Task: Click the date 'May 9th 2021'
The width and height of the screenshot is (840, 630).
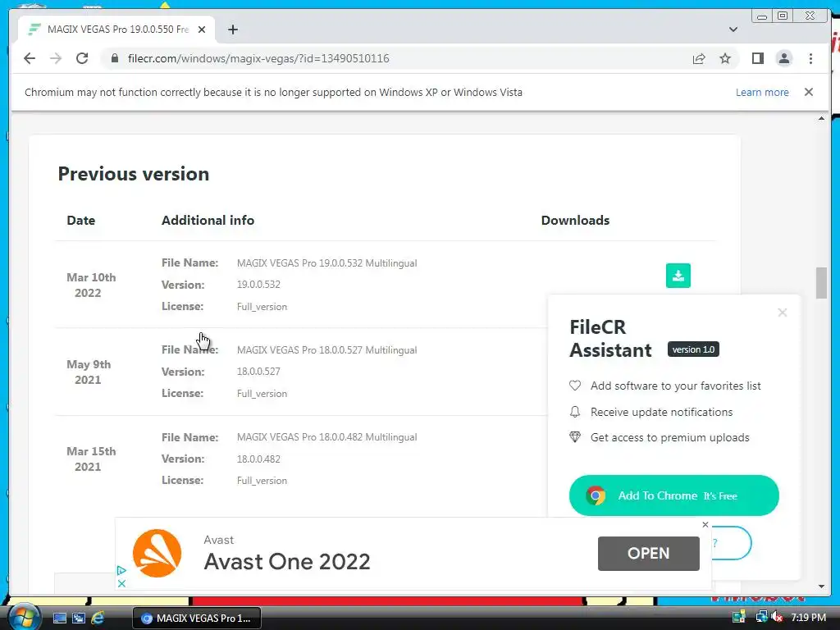Action: click(89, 372)
